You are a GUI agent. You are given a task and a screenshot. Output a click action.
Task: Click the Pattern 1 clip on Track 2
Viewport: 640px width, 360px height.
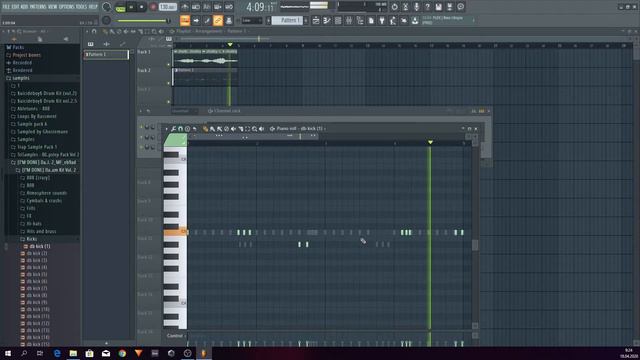pos(205,77)
